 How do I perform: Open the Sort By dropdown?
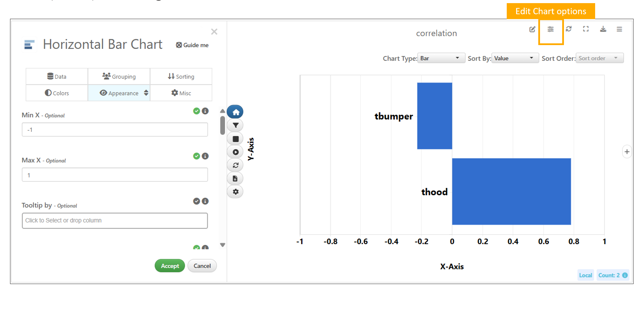(514, 58)
